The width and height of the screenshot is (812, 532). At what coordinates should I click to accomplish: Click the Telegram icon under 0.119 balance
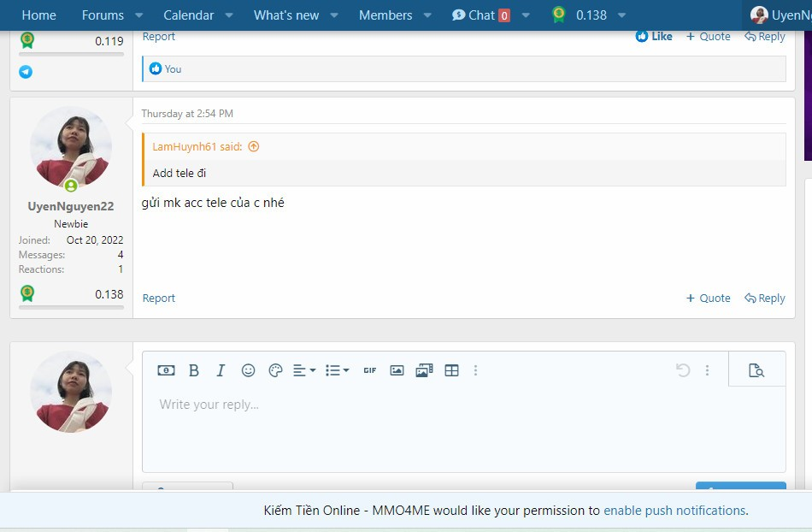coord(26,72)
